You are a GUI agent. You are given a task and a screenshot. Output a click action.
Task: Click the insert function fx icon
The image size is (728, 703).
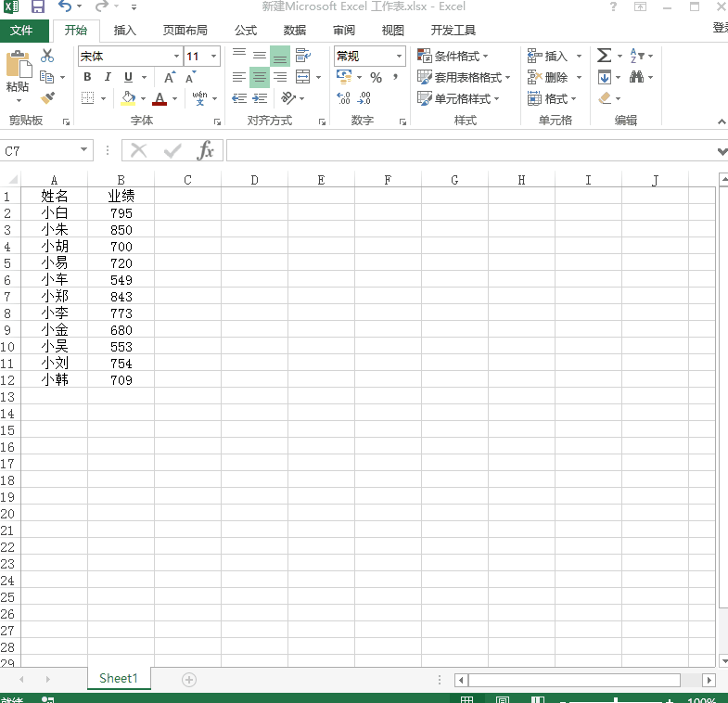point(205,150)
